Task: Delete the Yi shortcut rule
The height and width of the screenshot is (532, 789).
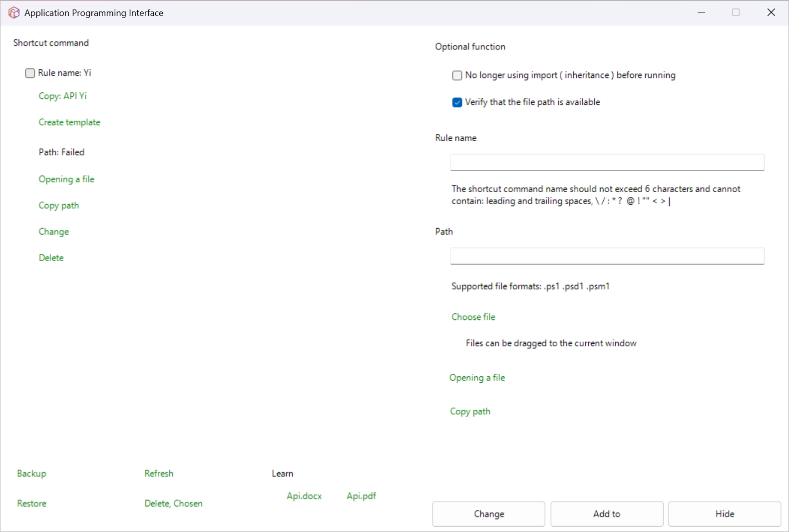Action: [51, 258]
